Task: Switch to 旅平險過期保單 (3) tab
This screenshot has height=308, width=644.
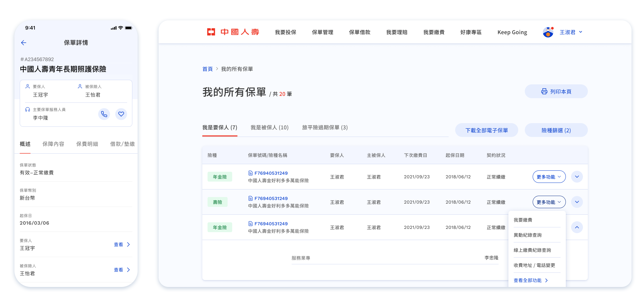Action: coord(325,128)
